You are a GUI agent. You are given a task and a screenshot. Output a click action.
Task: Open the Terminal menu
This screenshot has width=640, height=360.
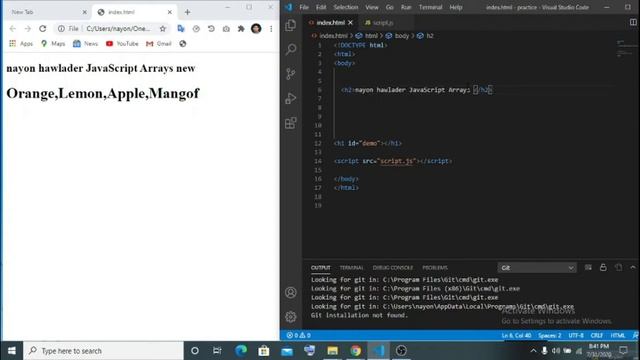pyautogui.click(x=430, y=7)
